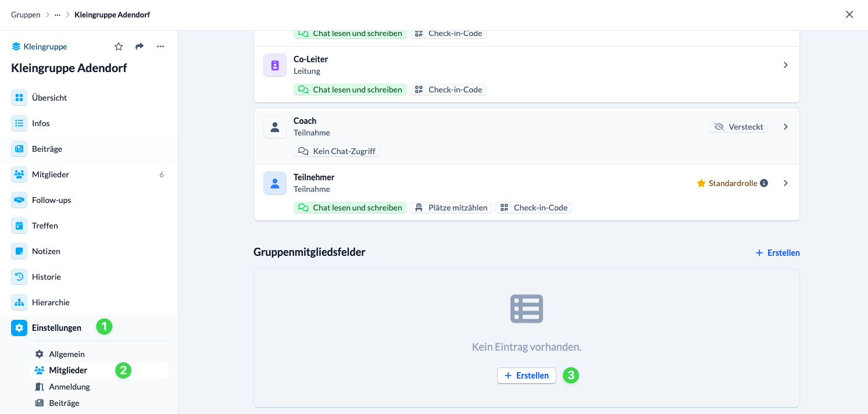Viewport: 868px width, 414px height.
Task: Select Anmeldung under Einstellungen
Action: point(69,387)
